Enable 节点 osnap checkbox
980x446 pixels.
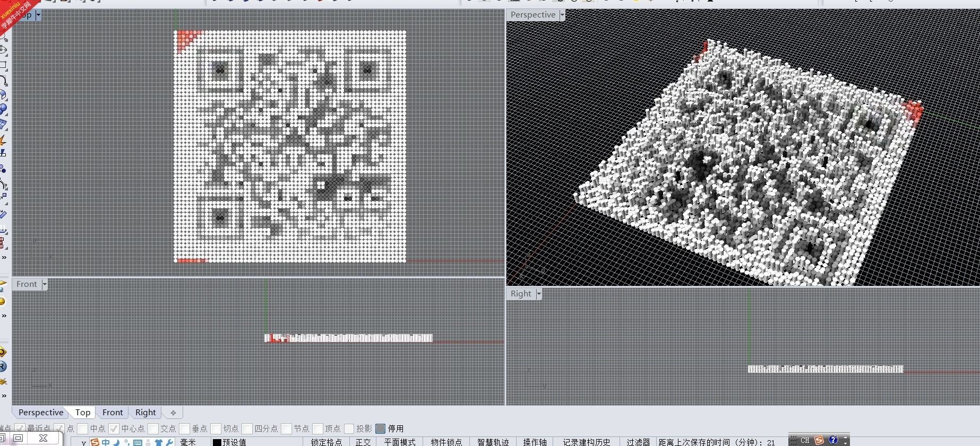pyautogui.click(x=286, y=428)
